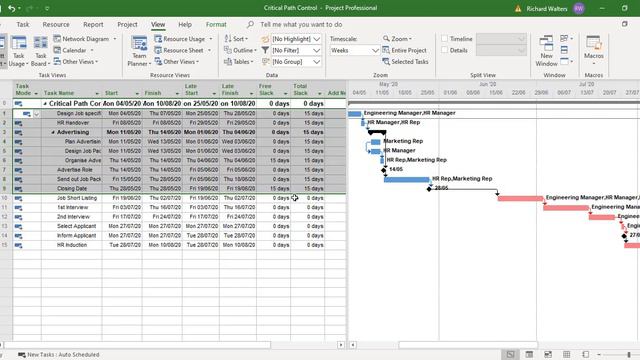
Task: Click the Team Planner status bar view icon
Action: pyautogui.click(x=548, y=354)
